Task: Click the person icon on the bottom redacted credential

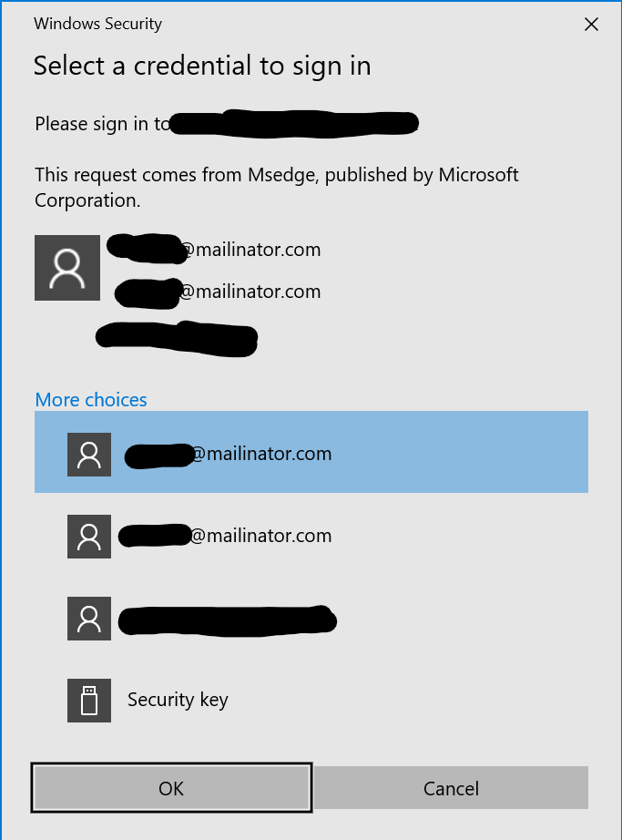Action: pyautogui.click(x=88, y=618)
